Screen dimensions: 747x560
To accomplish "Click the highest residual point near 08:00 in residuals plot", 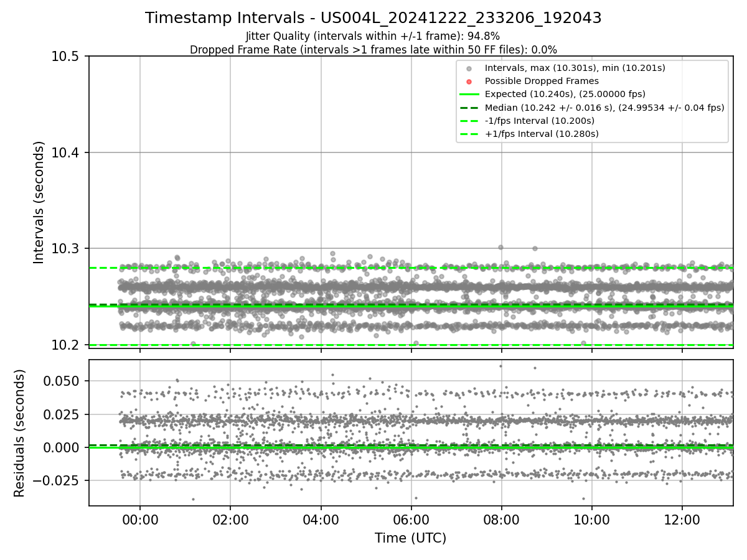I will [x=500, y=366].
